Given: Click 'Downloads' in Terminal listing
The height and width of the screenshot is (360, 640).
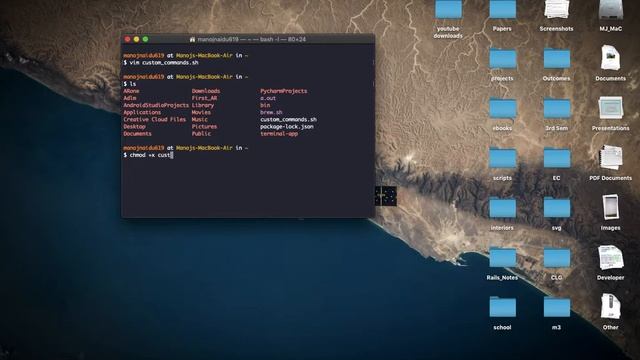Looking at the screenshot, I should (x=206, y=91).
